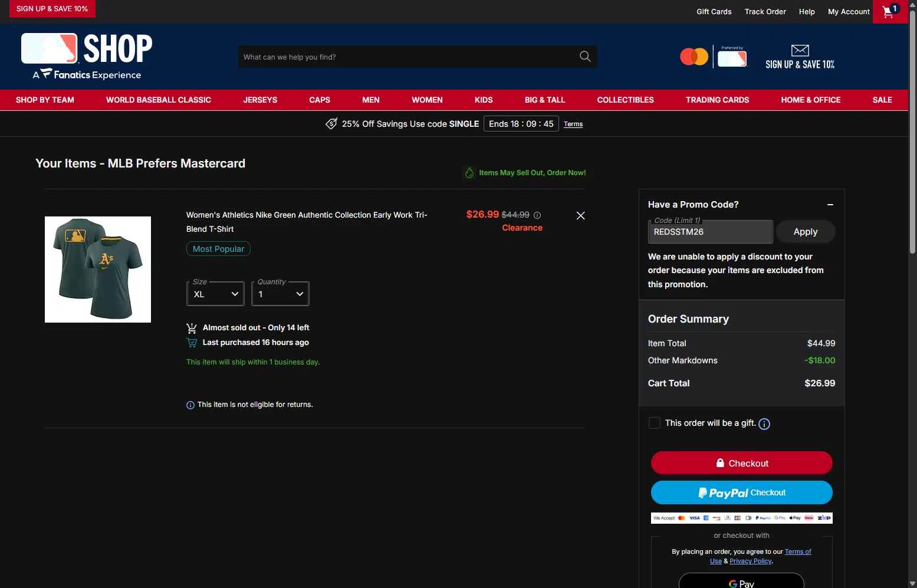Click the header Sign Up & Save 10% text

pos(800,65)
